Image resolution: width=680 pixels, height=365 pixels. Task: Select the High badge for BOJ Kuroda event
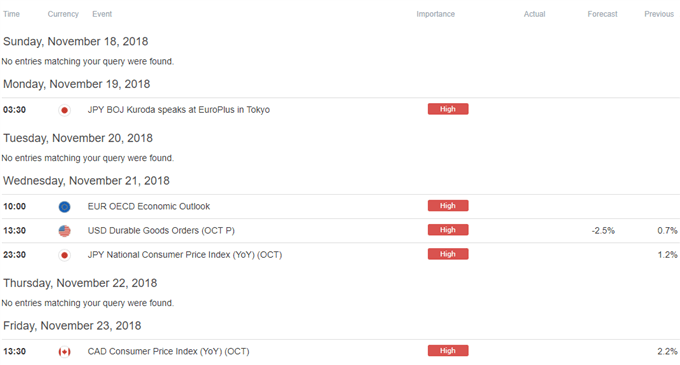point(448,109)
